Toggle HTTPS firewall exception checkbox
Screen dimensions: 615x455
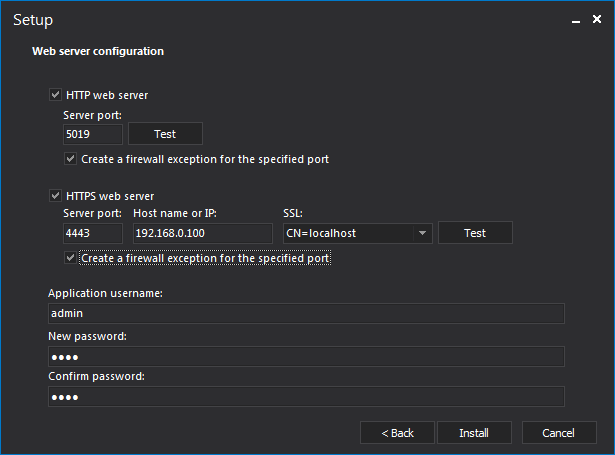(70, 258)
